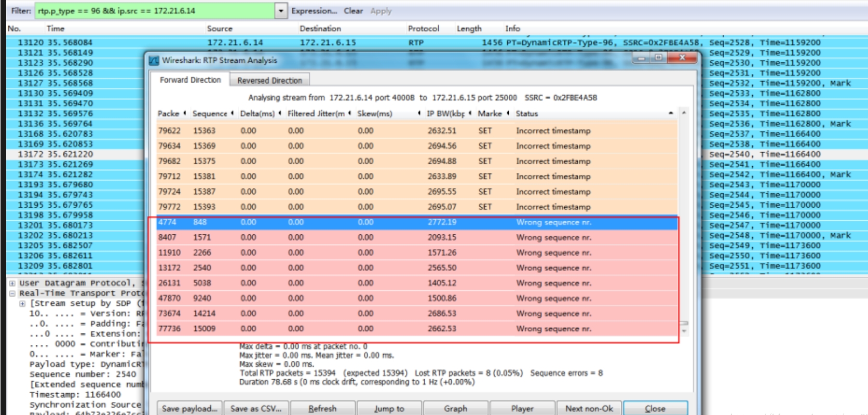The height and width of the screenshot is (415, 868).
Task: Click sort arrow on Status column header
Action: pos(671,113)
